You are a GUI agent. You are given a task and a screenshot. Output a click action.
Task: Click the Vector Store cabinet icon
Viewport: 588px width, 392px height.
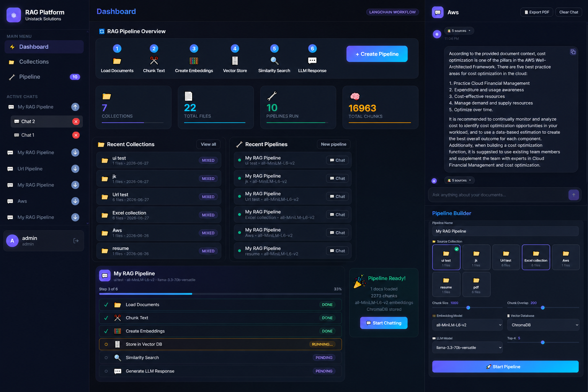click(x=235, y=60)
